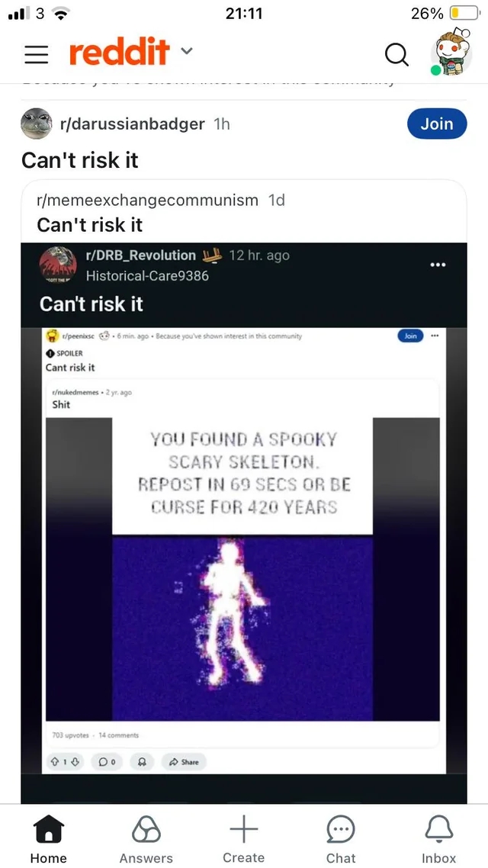
Task: Open the r/darussianbadger subreddit link
Action: pyautogui.click(x=132, y=124)
